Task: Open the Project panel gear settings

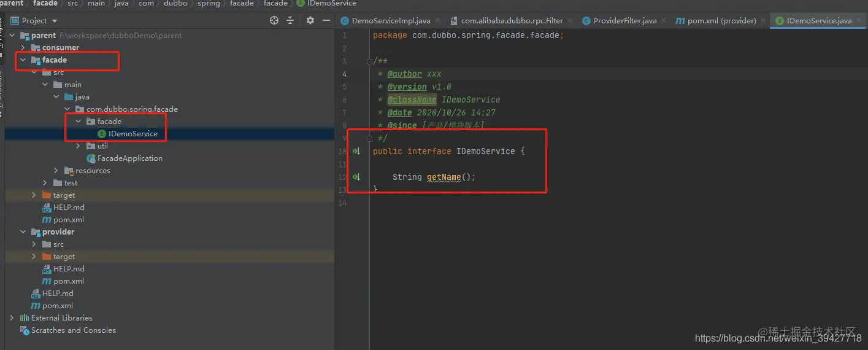Action: point(310,20)
